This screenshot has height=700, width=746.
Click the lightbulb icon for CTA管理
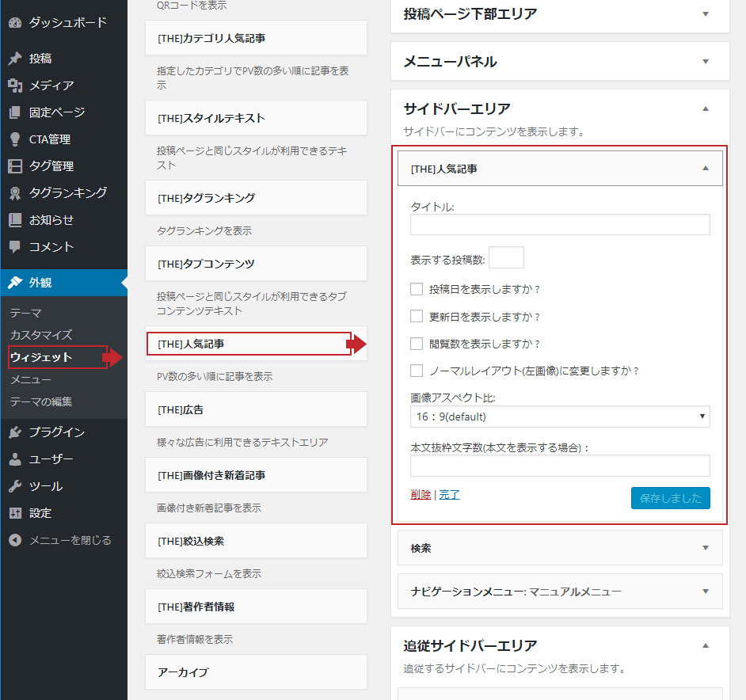click(15, 139)
